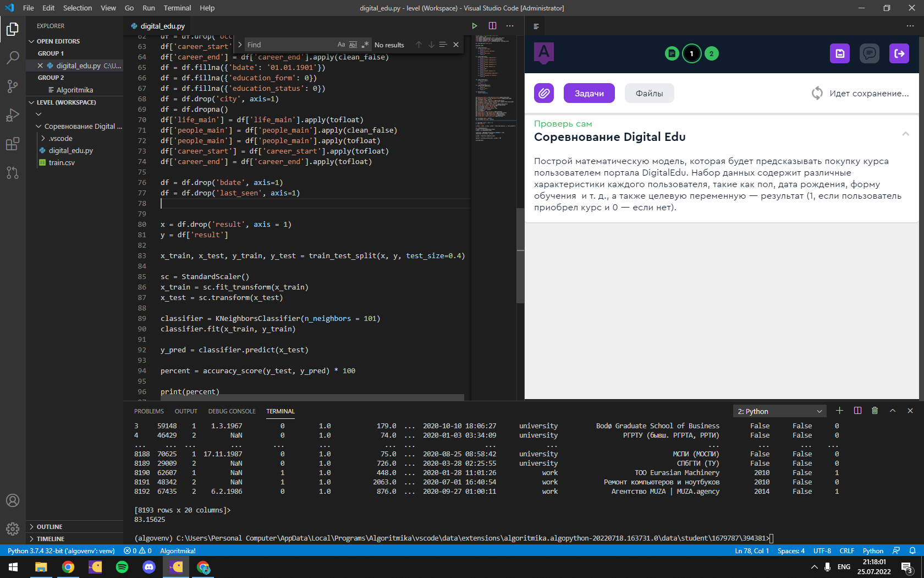Open the chat comments icon in Algoritmika header
The image size is (924, 578).
pyautogui.click(x=869, y=53)
